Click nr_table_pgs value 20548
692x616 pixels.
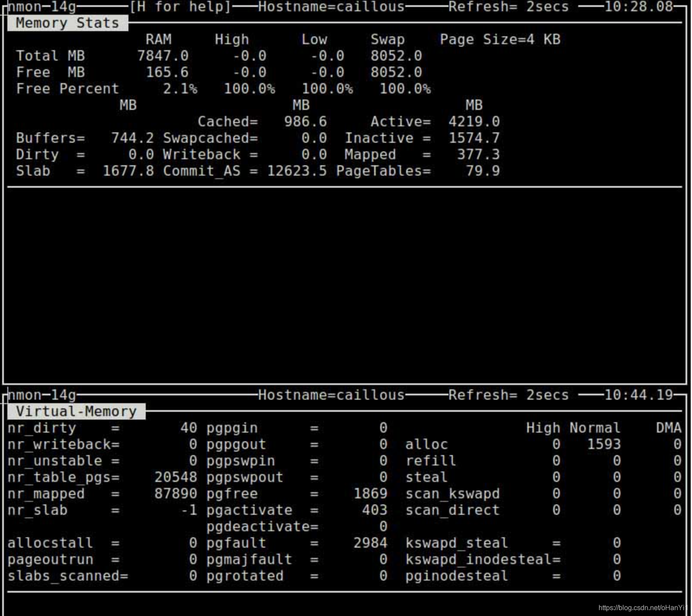tap(176, 477)
